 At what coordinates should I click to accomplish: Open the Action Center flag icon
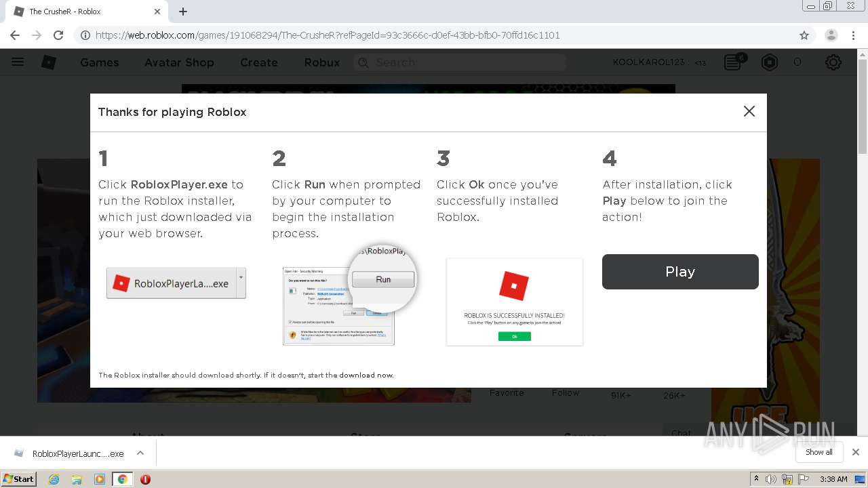pyautogui.click(x=804, y=479)
